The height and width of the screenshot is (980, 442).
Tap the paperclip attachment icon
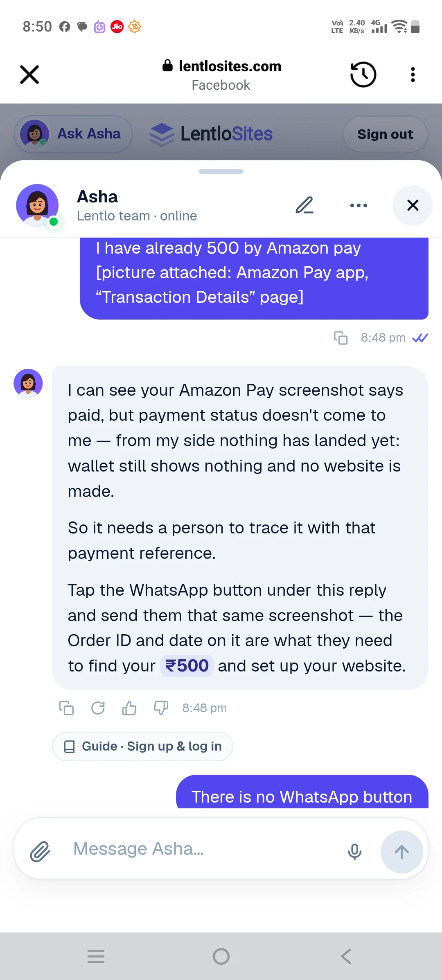pos(40,852)
